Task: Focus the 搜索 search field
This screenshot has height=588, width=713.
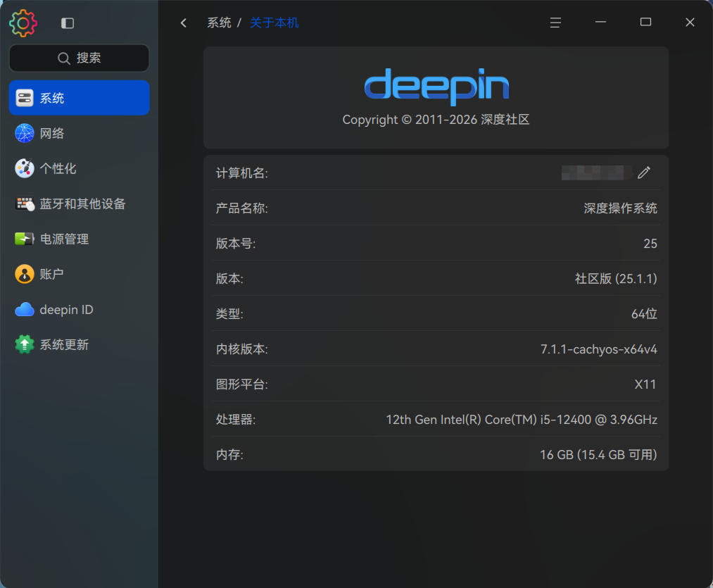Action: click(79, 58)
